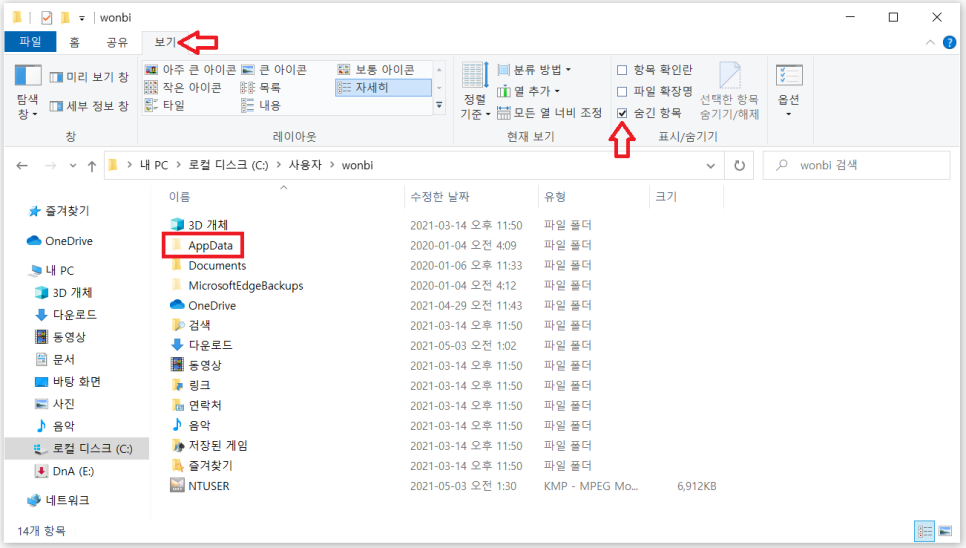Click 사용자 in the address path
This screenshot has width=966, height=548.
point(306,165)
